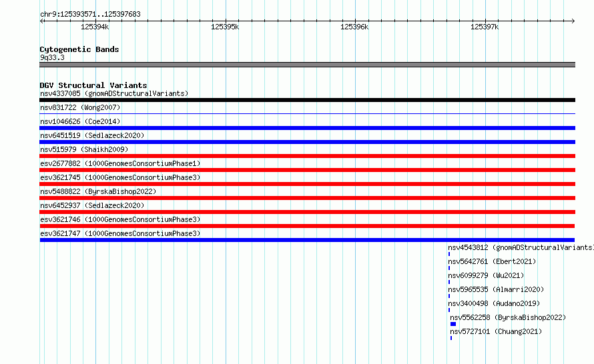
Task: Click the nsv5488822 (ByrskaBishop2022) label
Action: tap(98, 191)
